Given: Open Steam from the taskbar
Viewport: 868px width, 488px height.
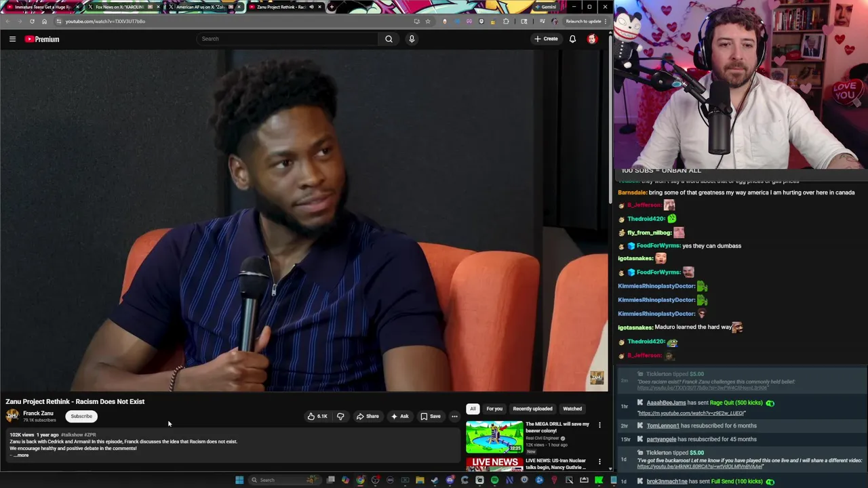Looking at the screenshot, I should [435, 480].
